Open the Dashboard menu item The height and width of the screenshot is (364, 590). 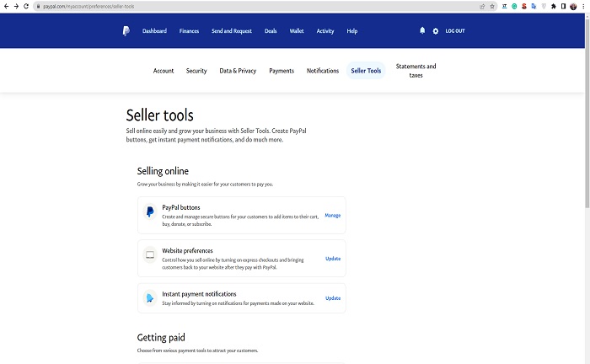[x=154, y=31]
